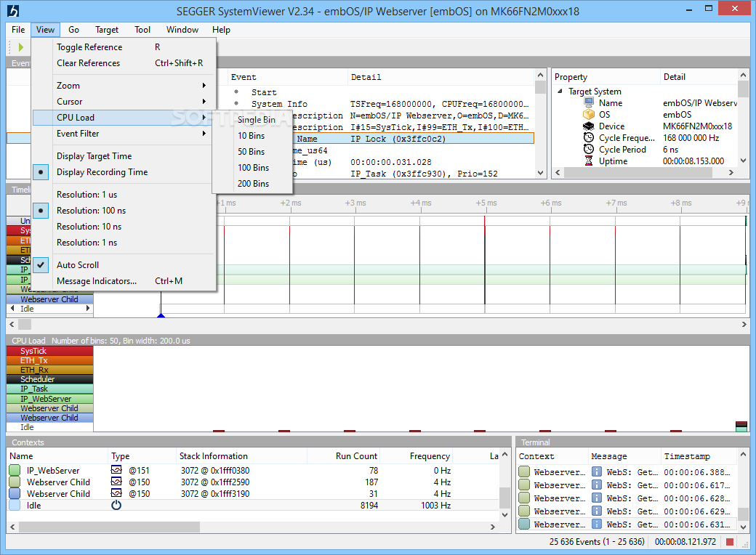
Task: Click the info icon at 00:00:06.388 message
Action: [x=597, y=472]
